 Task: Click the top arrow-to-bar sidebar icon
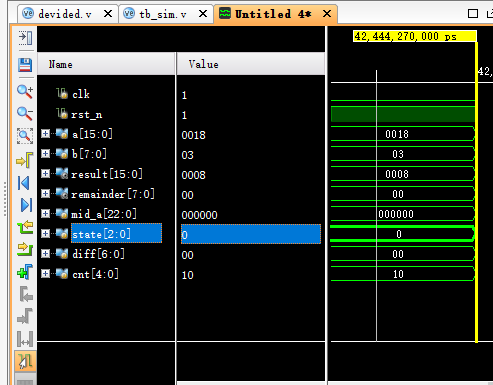click(25, 38)
